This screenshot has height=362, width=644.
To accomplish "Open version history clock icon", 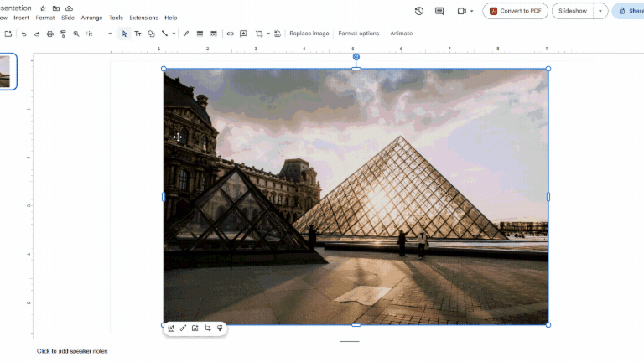I will tap(419, 11).
